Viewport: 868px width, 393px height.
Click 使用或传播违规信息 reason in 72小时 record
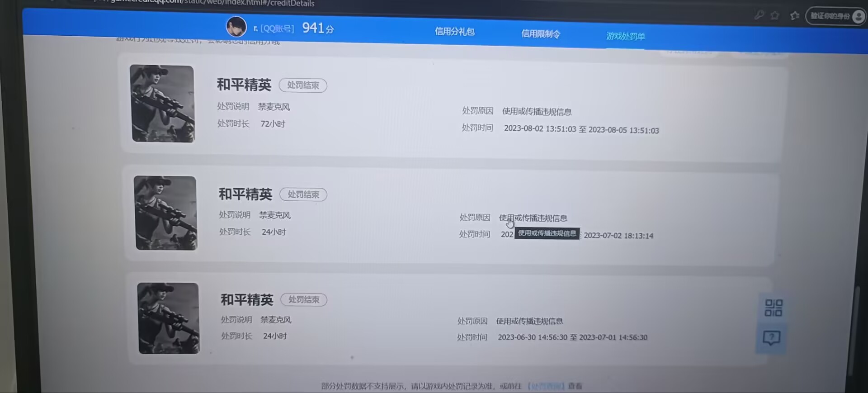click(537, 112)
